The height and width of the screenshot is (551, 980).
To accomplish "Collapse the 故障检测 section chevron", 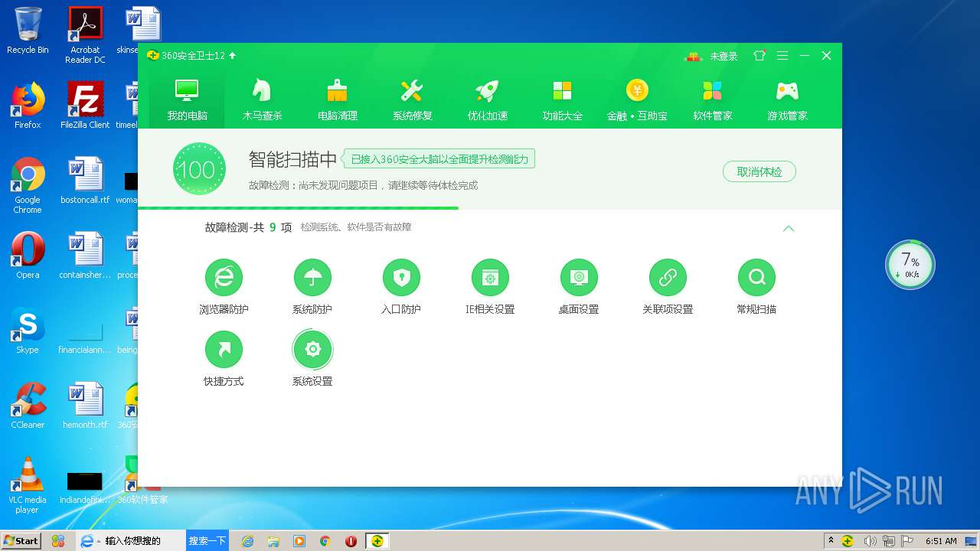I will click(x=789, y=228).
